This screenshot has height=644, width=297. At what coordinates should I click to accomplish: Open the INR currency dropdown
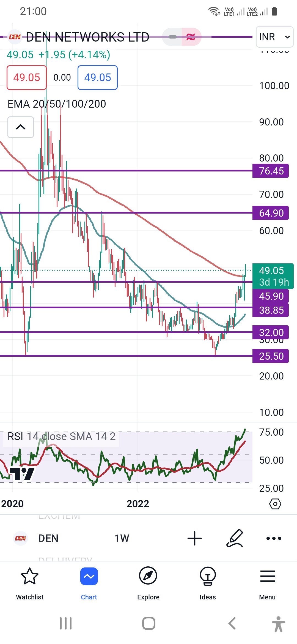coord(274,37)
